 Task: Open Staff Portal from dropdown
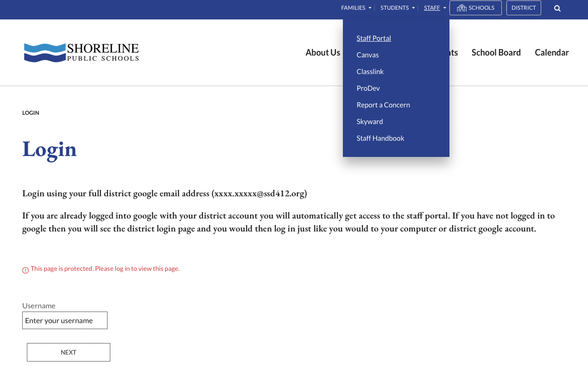(374, 38)
